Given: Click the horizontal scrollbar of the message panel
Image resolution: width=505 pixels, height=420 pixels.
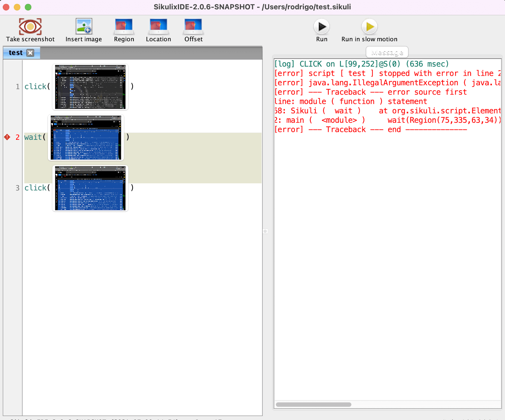Looking at the screenshot, I should [x=313, y=405].
